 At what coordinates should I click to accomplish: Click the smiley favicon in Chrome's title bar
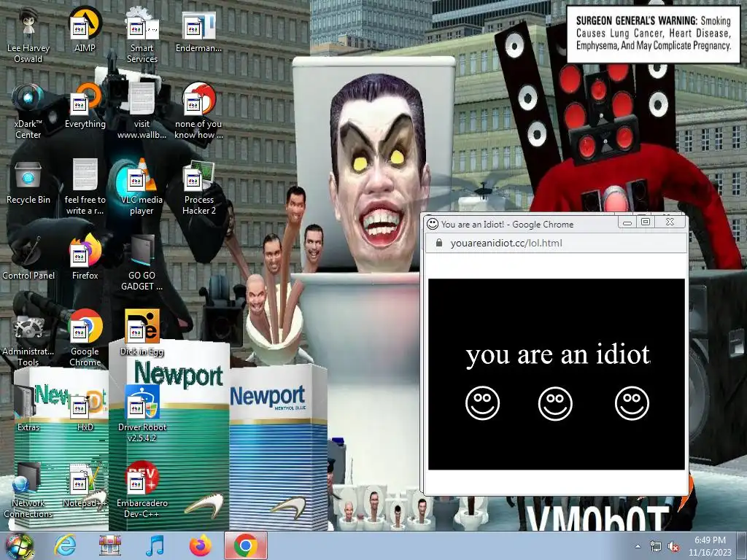tap(433, 223)
